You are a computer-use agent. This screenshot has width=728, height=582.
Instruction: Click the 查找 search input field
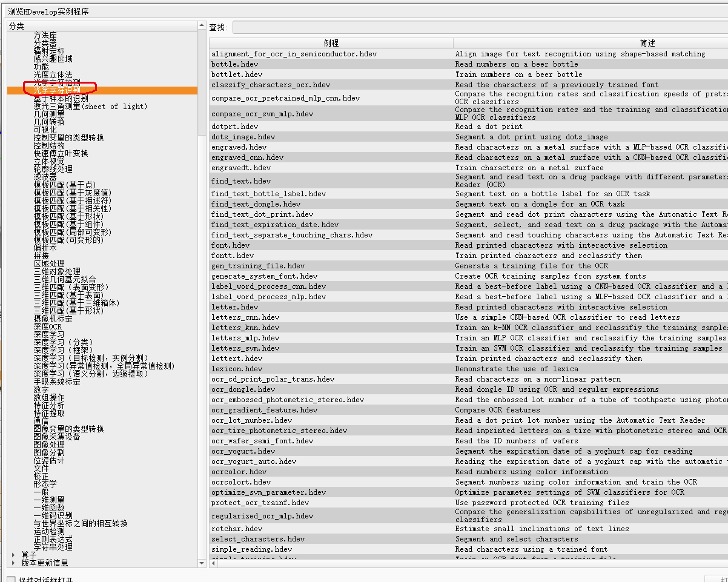pos(480,27)
